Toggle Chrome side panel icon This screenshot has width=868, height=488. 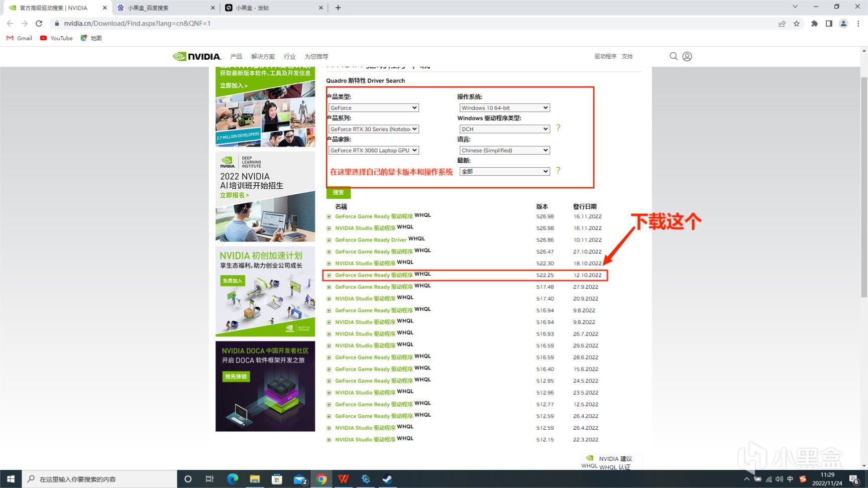click(x=829, y=23)
